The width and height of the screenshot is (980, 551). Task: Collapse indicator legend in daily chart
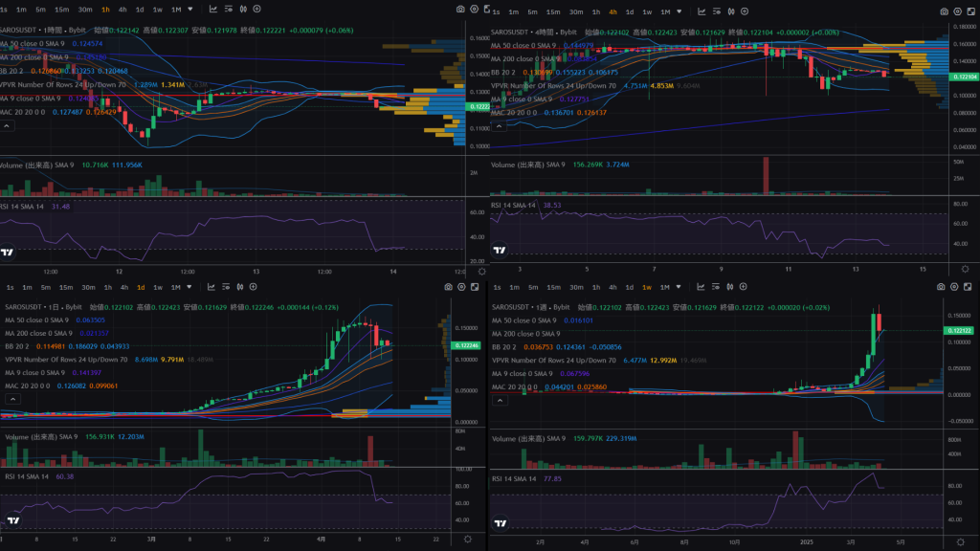point(12,399)
